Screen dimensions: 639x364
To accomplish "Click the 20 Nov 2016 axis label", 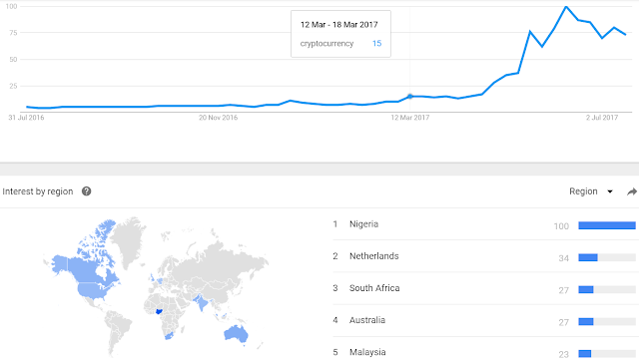I will pos(218,118).
